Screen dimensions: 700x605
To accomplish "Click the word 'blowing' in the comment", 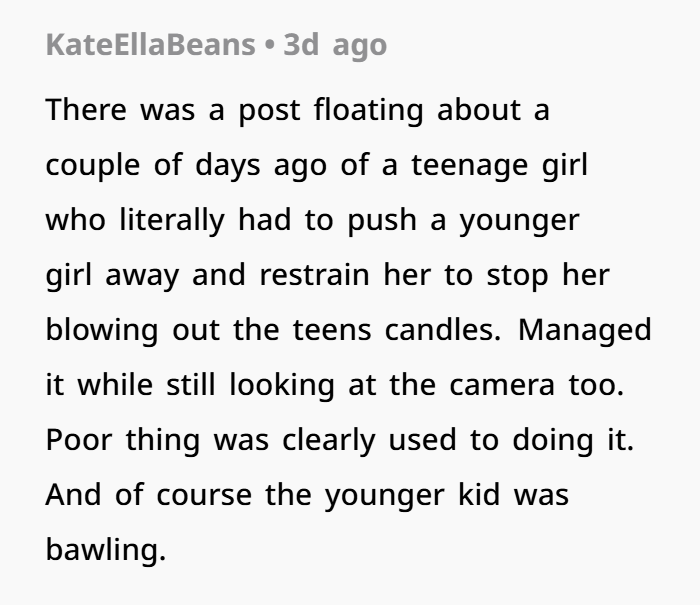I will pos(102,331).
